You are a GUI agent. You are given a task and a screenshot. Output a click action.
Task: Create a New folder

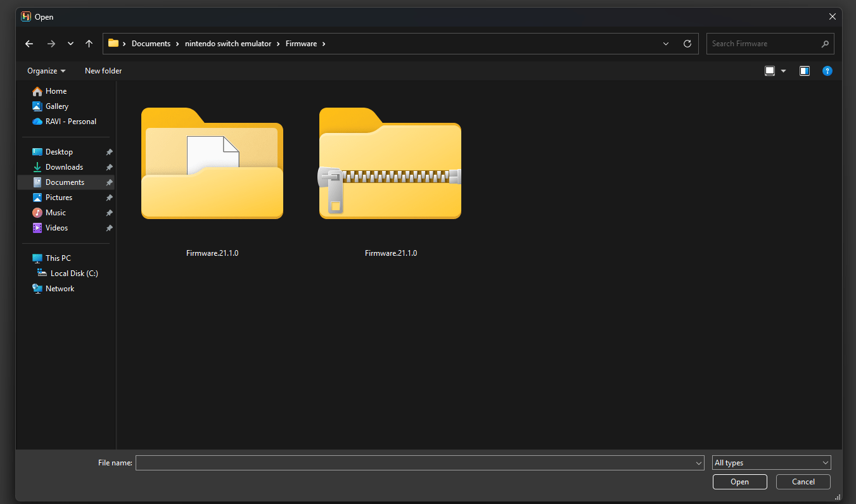[103, 70]
